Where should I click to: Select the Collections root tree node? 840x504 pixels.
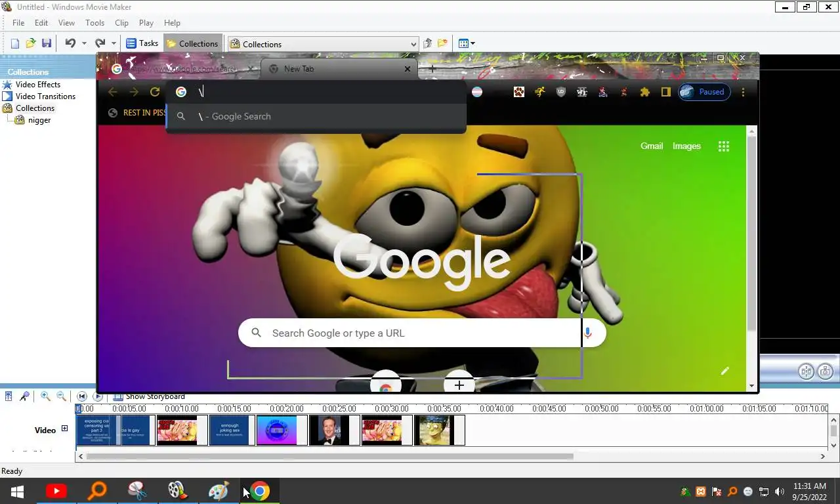point(35,108)
